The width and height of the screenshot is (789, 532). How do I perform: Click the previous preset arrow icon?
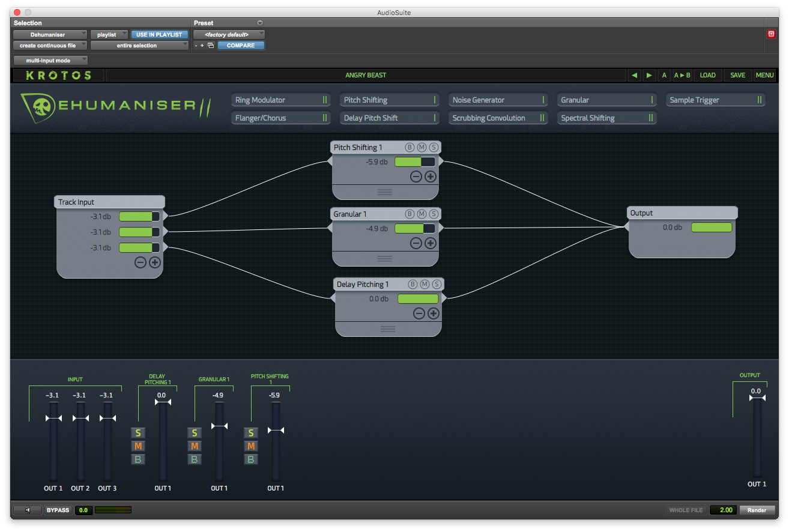click(x=634, y=76)
